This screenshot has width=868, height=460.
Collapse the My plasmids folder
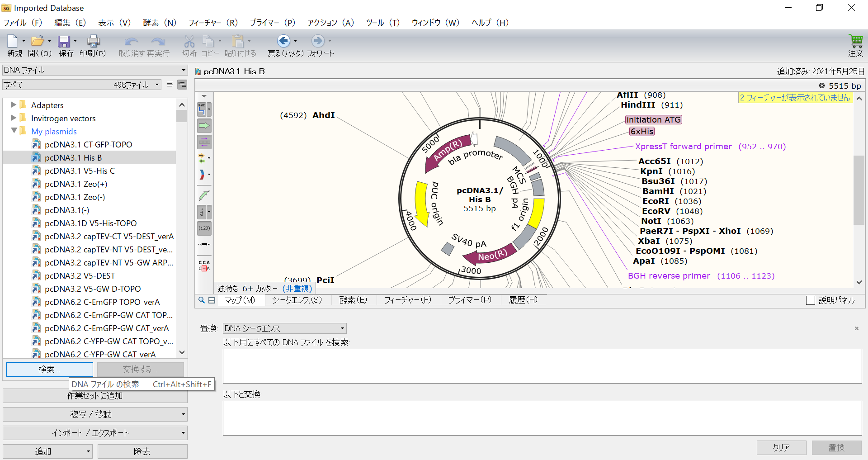(x=14, y=131)
